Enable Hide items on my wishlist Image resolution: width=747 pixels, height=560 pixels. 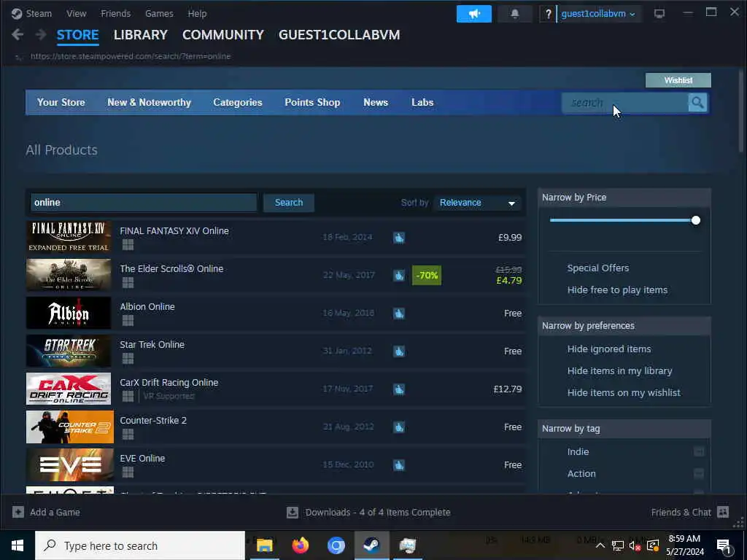[x=624, y=392]
